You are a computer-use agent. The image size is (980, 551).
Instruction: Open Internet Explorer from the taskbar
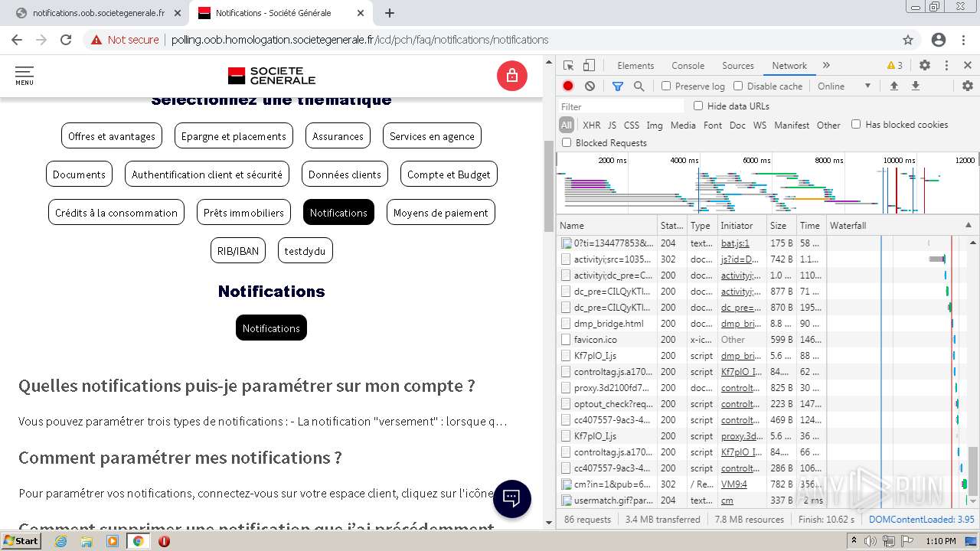60,541
